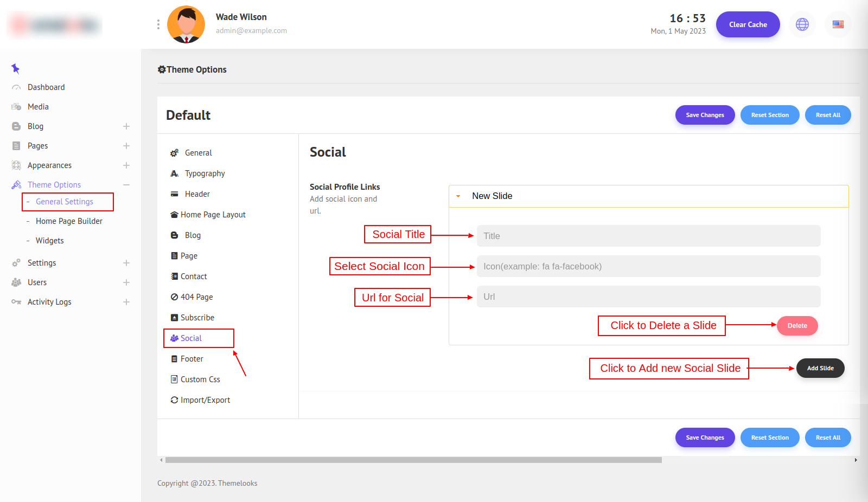Screen dimensions: 868x502
Task: Click the Media icon in sidebar
Action: (x=16, y=107)
